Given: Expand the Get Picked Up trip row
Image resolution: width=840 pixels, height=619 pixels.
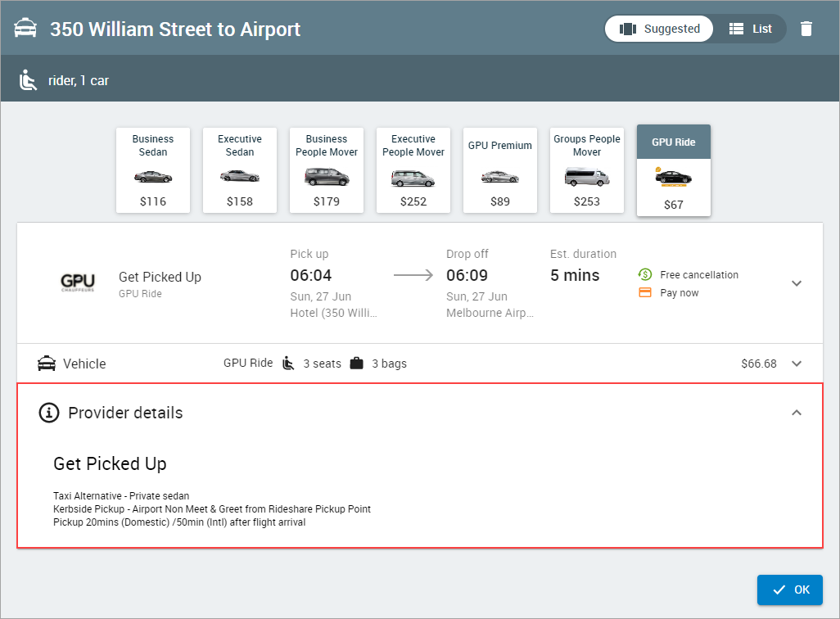Looking at the screenshot, I should (797, 283).
